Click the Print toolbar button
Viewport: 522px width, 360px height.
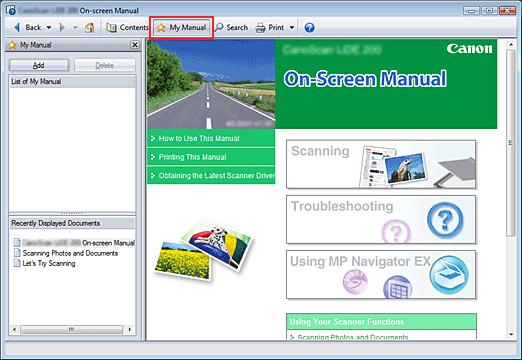point(270,27)
